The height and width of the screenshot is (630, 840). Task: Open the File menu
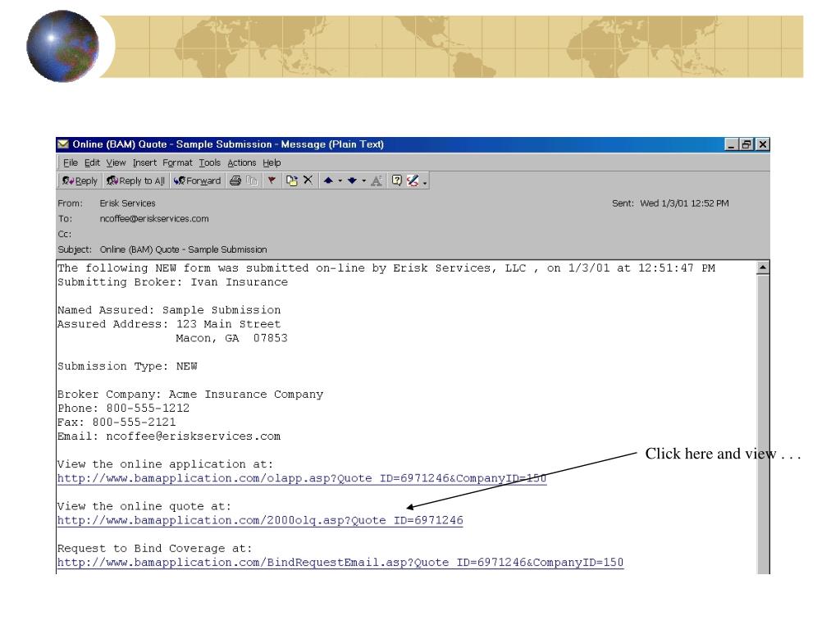coord(71,163)
